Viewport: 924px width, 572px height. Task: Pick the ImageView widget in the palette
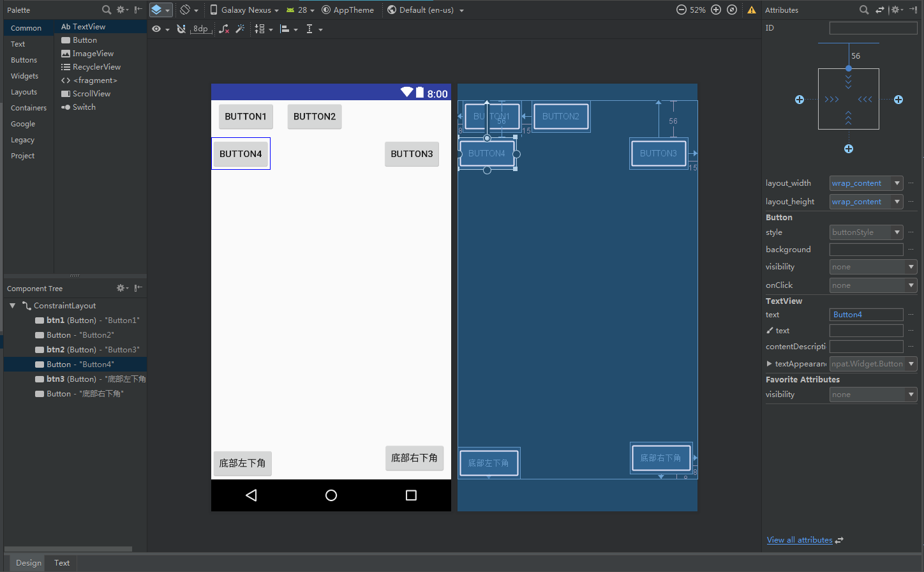[x=100, y=54]
